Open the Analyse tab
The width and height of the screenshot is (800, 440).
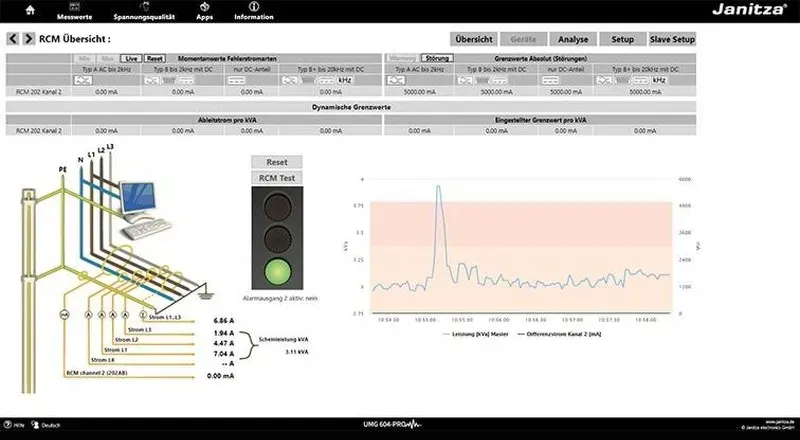[x=573, y=39]
